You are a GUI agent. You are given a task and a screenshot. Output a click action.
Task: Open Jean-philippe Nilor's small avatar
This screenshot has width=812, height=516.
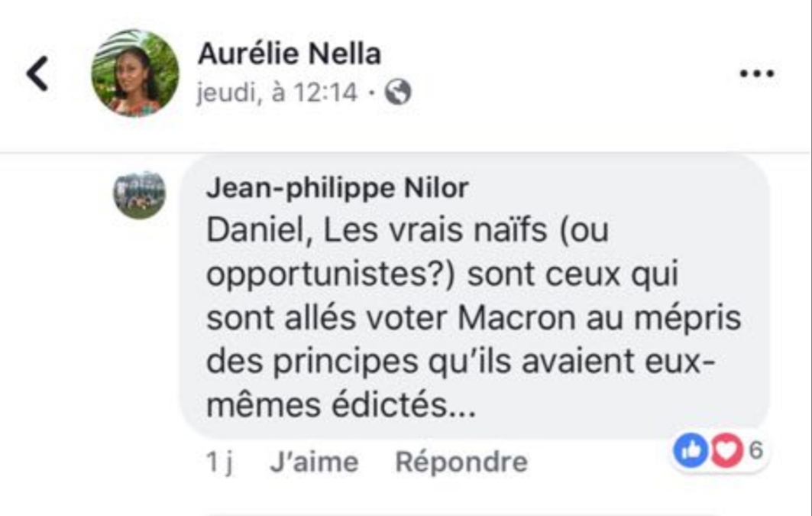pos(140,194)
